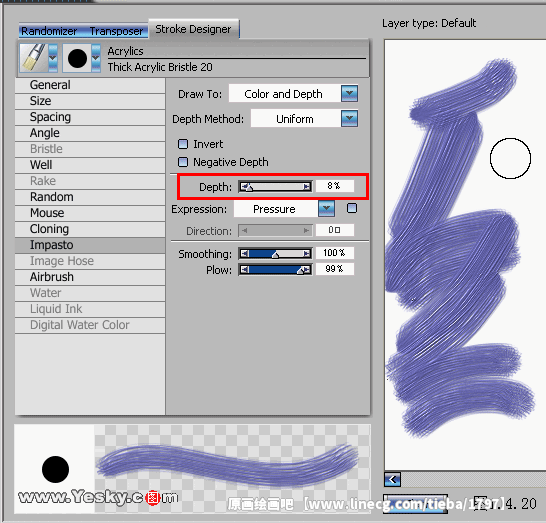546x523 pixels.
Task: Click the Pressure expression field
Action: tap(276, 209)
